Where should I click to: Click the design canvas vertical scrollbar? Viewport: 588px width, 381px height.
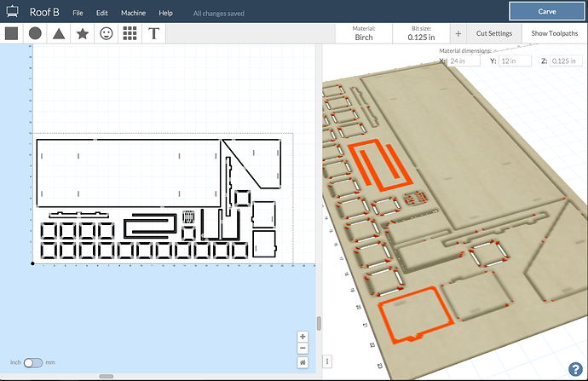tap(320, 323)
